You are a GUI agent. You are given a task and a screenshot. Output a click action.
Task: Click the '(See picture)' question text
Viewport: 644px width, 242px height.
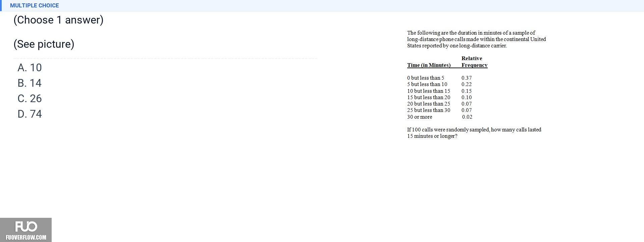click(x=44, y=44)
